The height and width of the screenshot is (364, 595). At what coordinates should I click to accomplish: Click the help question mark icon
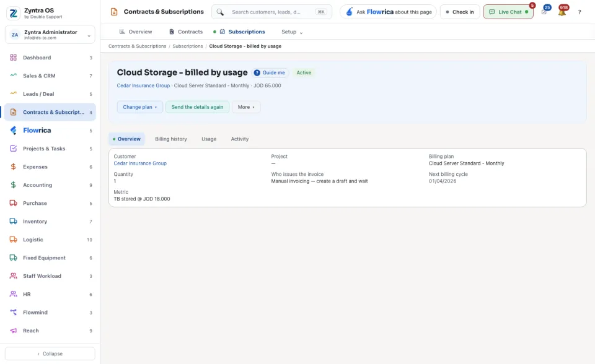pyautogui.click(x=580, y=12)
